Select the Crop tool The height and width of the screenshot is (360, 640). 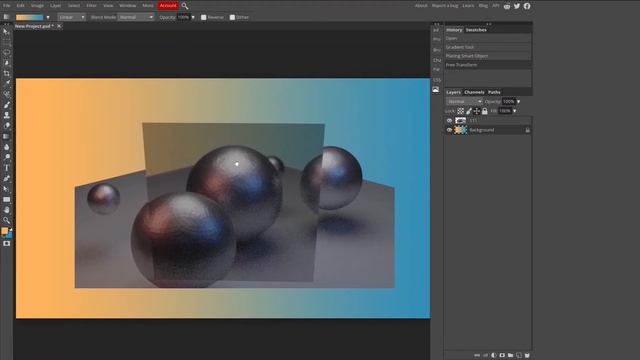tap(7, 73)
